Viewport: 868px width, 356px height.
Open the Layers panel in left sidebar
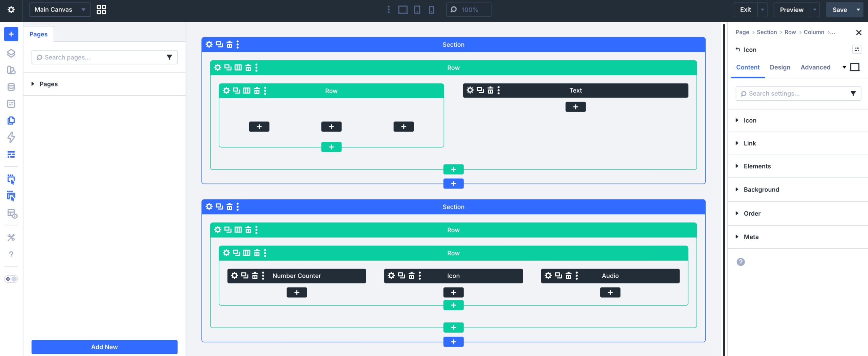coord(11,53)
